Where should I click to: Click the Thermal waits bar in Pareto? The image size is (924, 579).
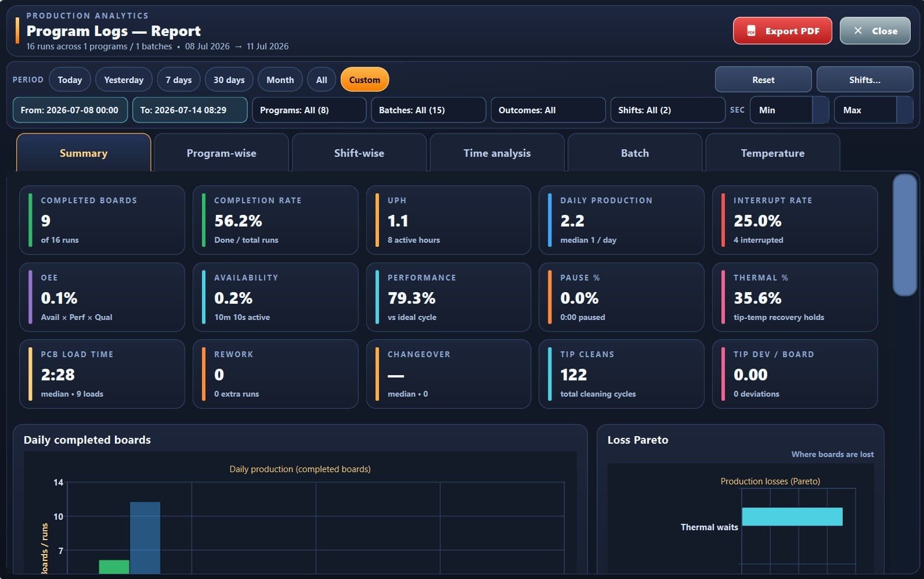click(x=792, y=516)
